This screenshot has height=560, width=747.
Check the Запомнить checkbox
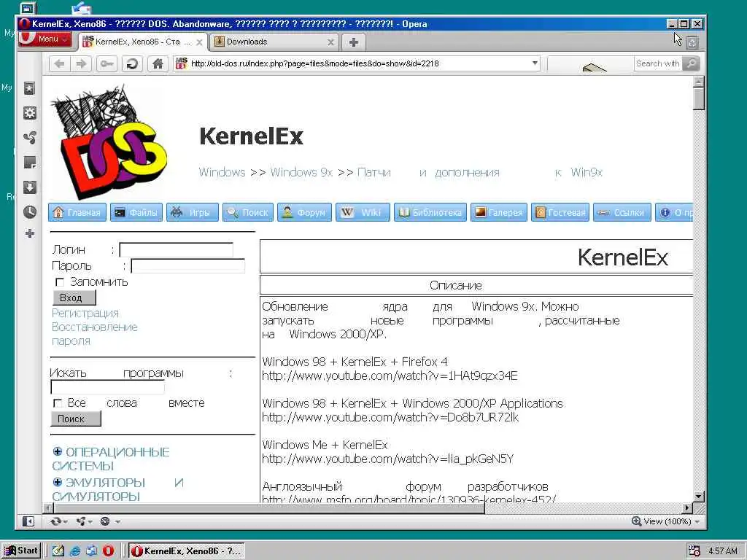tap(60, 282)
